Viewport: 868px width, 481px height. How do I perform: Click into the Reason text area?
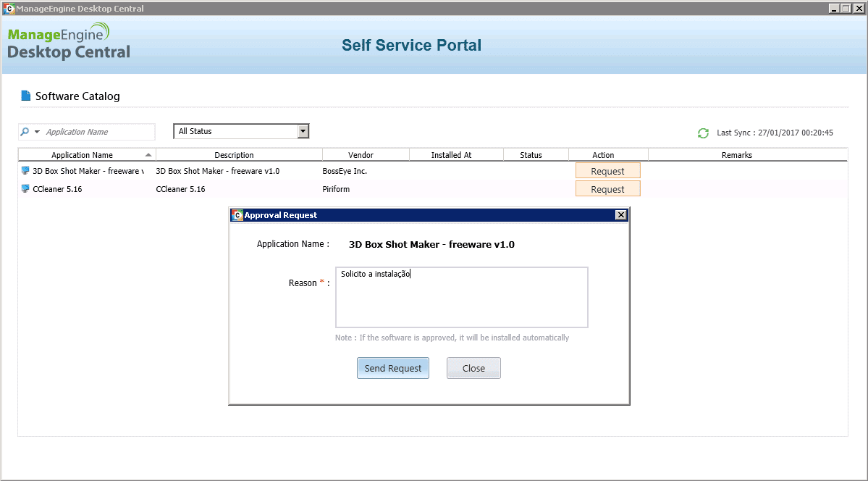[462, 298]
